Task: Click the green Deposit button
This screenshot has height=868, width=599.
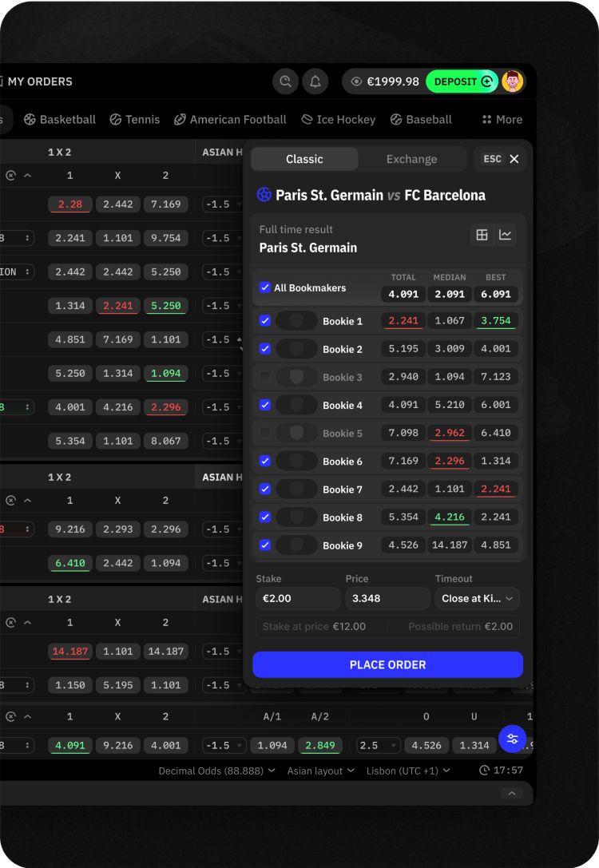Action: pos(462,81)
